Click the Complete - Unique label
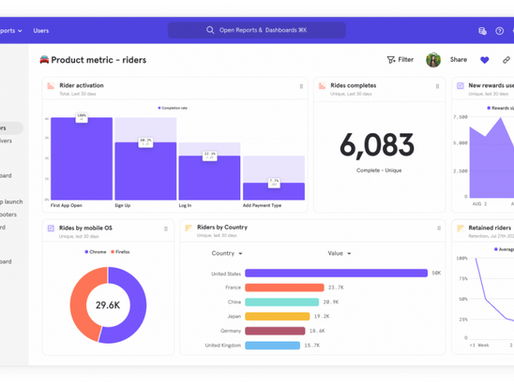Screen dimensions: 514x386 point(379,170)
